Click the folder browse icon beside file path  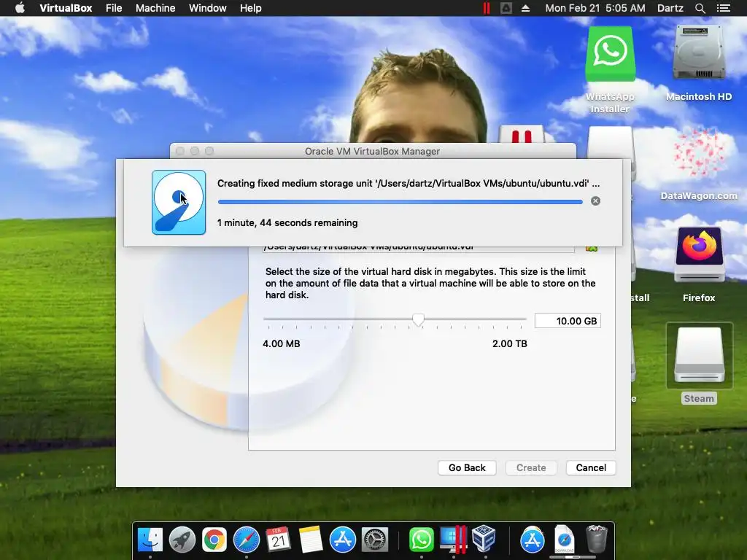pos(591,249)
